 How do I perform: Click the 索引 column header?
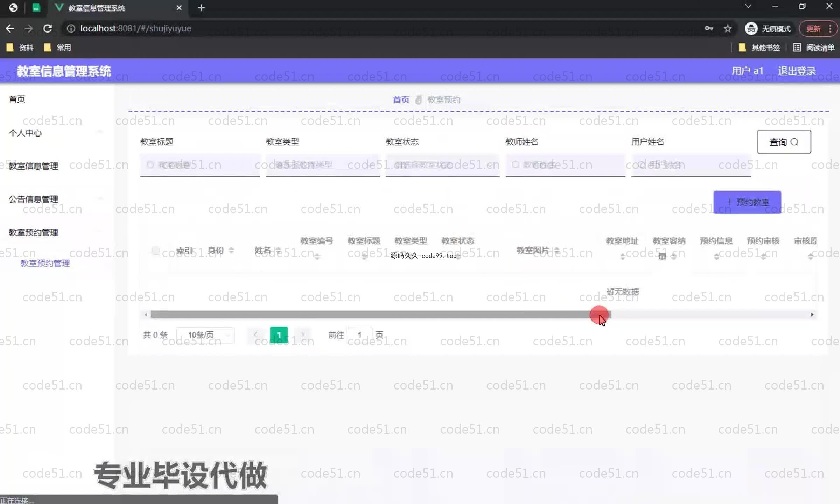184,251
